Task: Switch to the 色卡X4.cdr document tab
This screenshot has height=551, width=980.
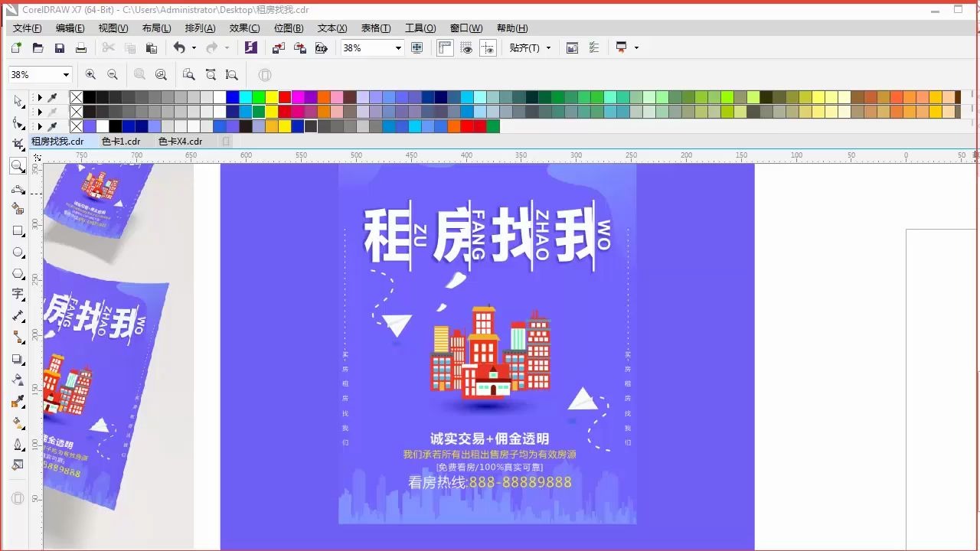Action: tap(180, 142)
